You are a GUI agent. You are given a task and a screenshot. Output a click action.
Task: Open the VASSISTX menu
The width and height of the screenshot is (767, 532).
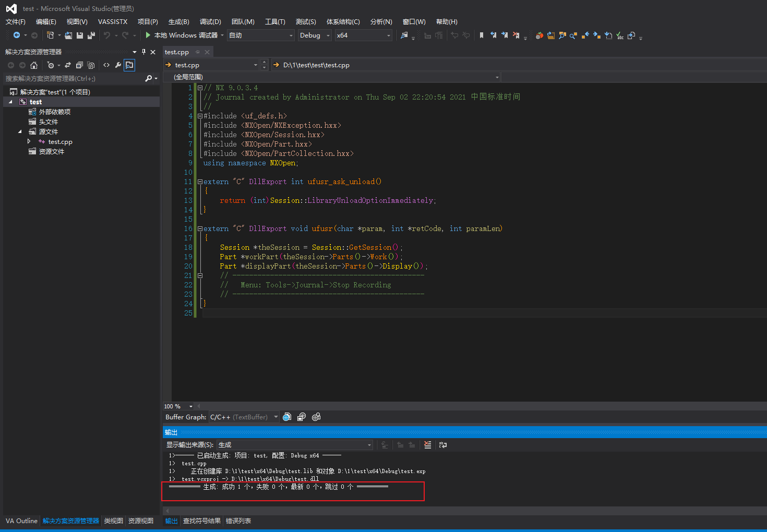tap(113, 21)
